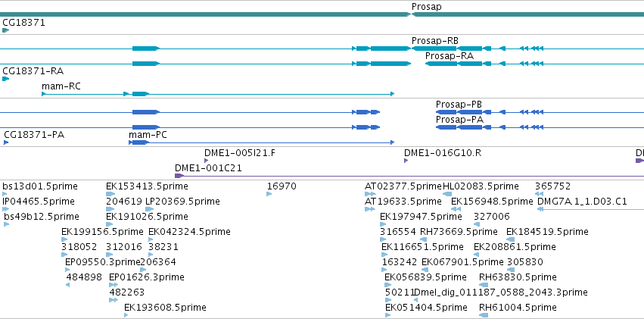
Task: Click the 484898 reverse arrow glyph
Action: [68, 285]
